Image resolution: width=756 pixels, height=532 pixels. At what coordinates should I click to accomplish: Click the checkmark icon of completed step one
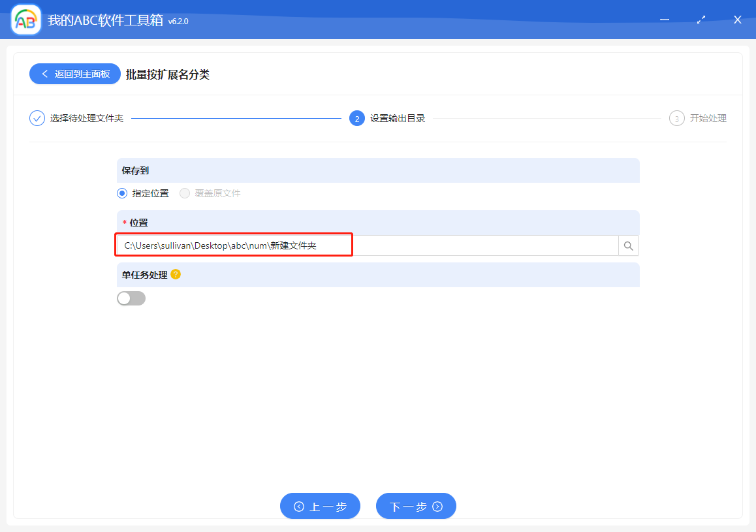[37, 118]
